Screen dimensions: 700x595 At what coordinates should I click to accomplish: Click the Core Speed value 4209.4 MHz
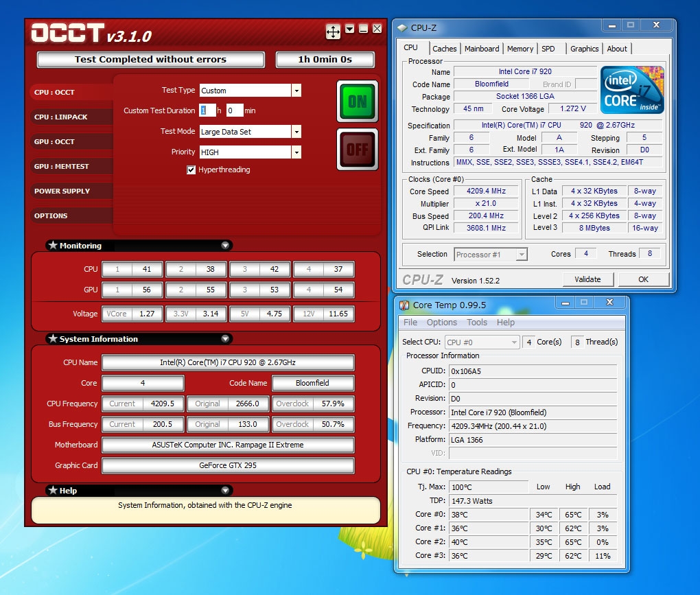point(486,191)
